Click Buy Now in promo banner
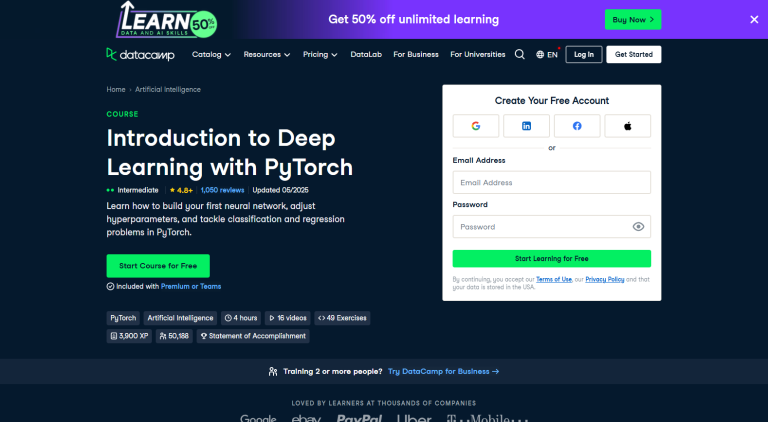Viewport: 768px width, 422px height. click(x=633, y=20)
